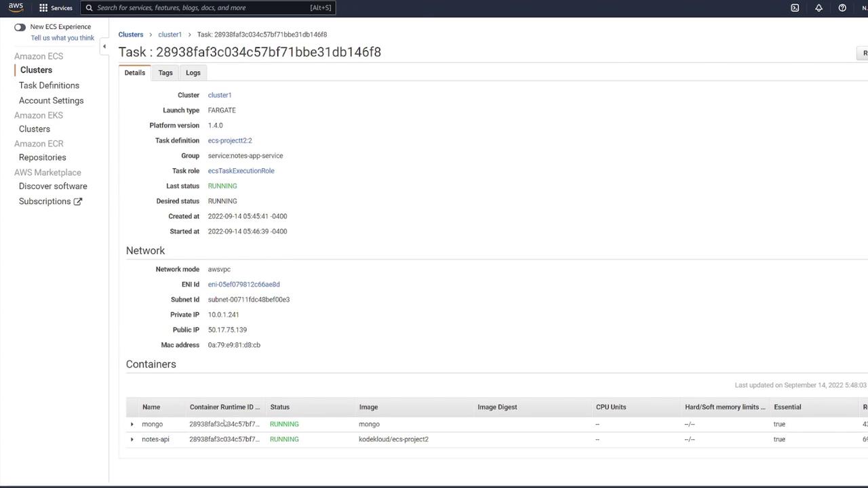Viewport: 868px width, 488px height.
Task: Select the private IP 10.0.1.241
Action: coord(224,315)
